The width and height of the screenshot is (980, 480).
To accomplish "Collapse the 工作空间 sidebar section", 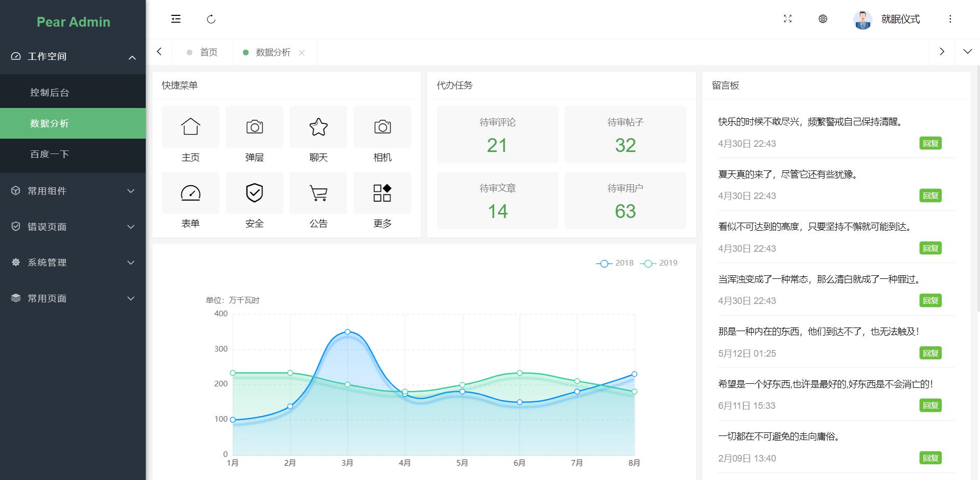I will tap(73, 56).
